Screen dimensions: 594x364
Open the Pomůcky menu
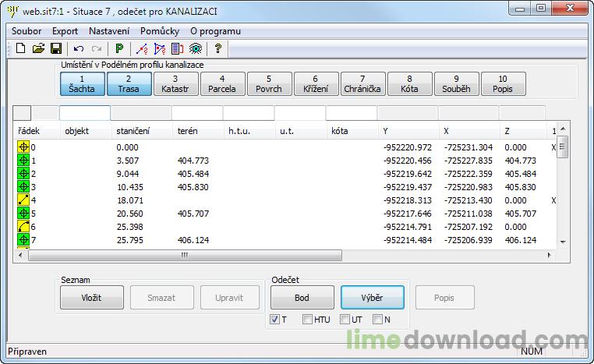click(160, 31)
